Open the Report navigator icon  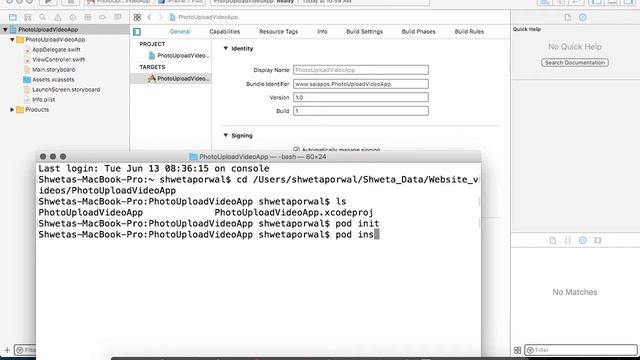[x=118, y=17]
